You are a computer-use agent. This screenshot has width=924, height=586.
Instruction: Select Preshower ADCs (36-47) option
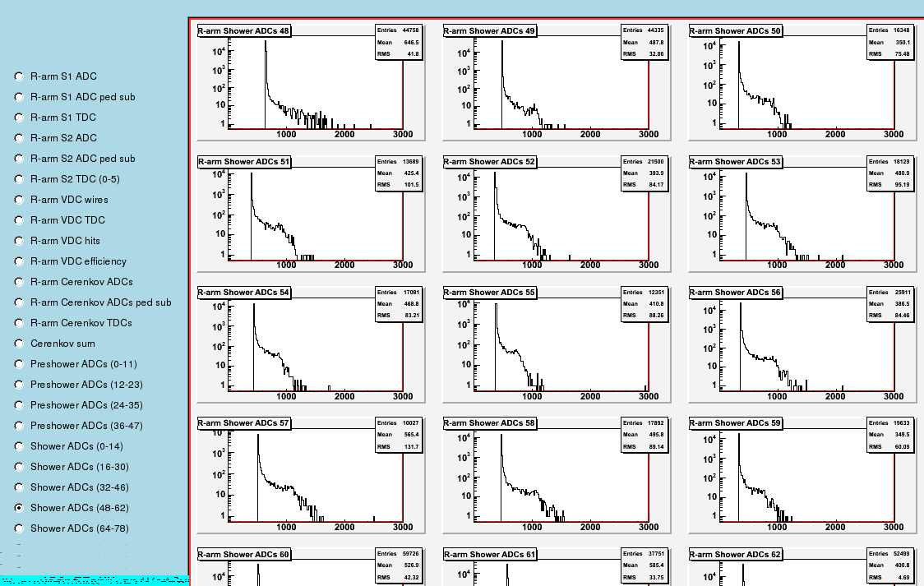point(19,426)
